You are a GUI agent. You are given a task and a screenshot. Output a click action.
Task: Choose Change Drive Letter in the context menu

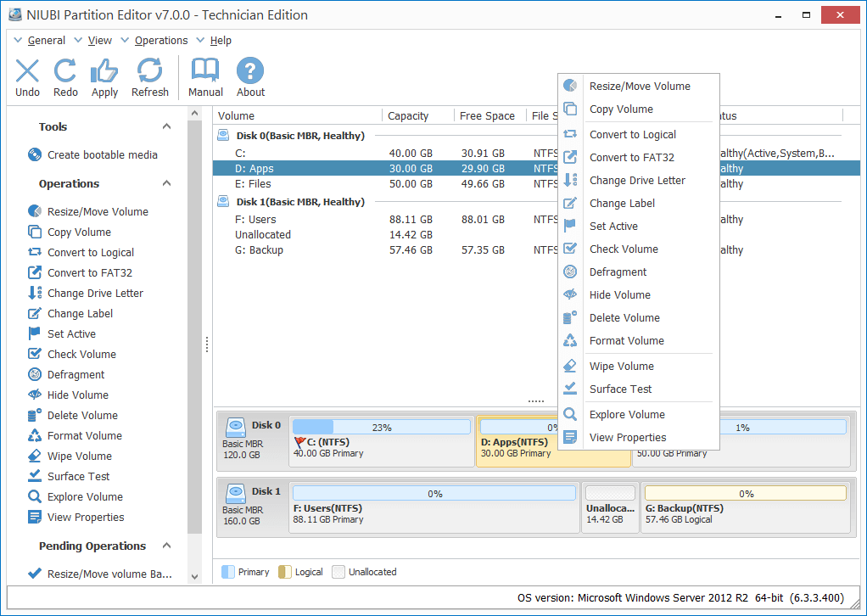(x=639, y=180)
